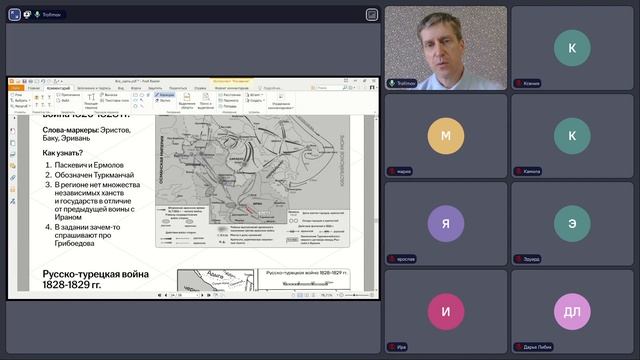Adjust the zoom slider in the status bar
Screen dimensions: 640x360
point(356,295)
